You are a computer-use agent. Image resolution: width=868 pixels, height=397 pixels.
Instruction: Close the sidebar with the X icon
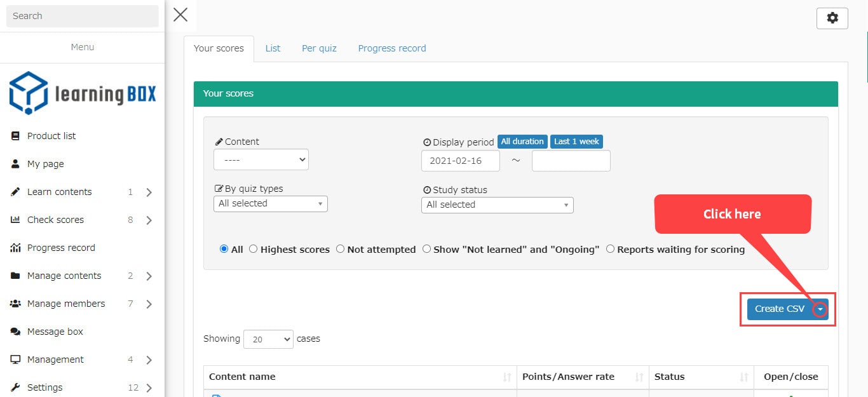(x=180, y=15)
